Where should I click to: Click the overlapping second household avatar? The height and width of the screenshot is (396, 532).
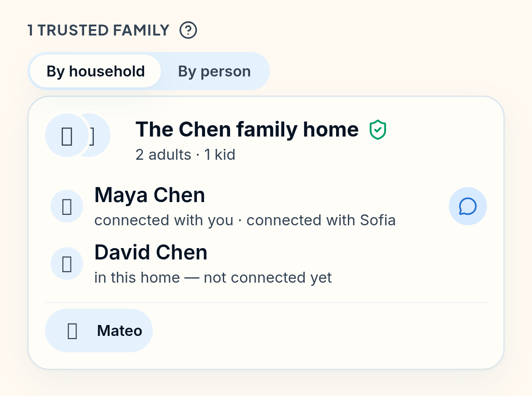point(100,135)
